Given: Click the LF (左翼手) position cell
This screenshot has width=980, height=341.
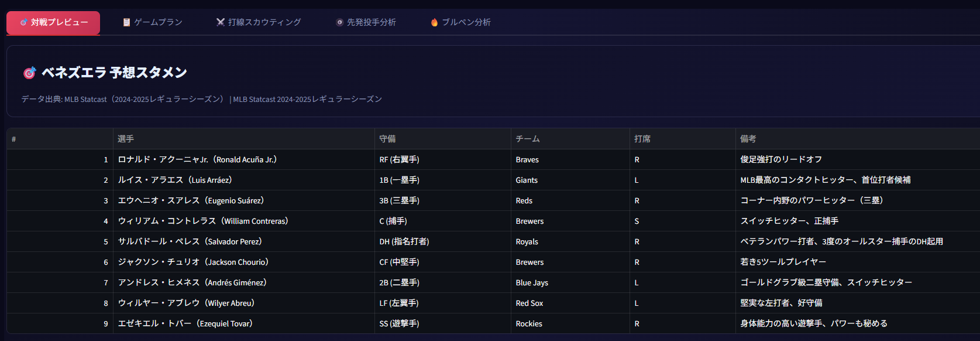Looking at the screenshot, I should click(x=443, y=303).
